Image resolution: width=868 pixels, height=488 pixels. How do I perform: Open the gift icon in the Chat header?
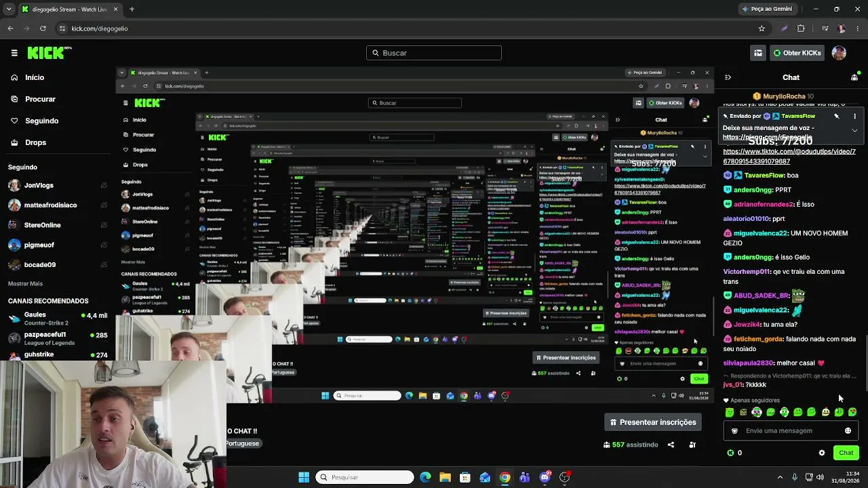tap(854, 77)
